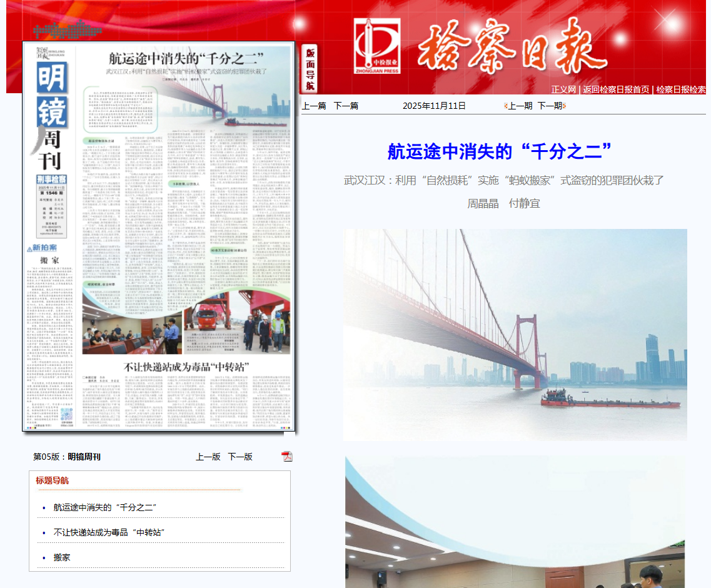Select 航运途中消失的"千分之二" in title navigation
The image size is (711, 588).
point(104,508)
